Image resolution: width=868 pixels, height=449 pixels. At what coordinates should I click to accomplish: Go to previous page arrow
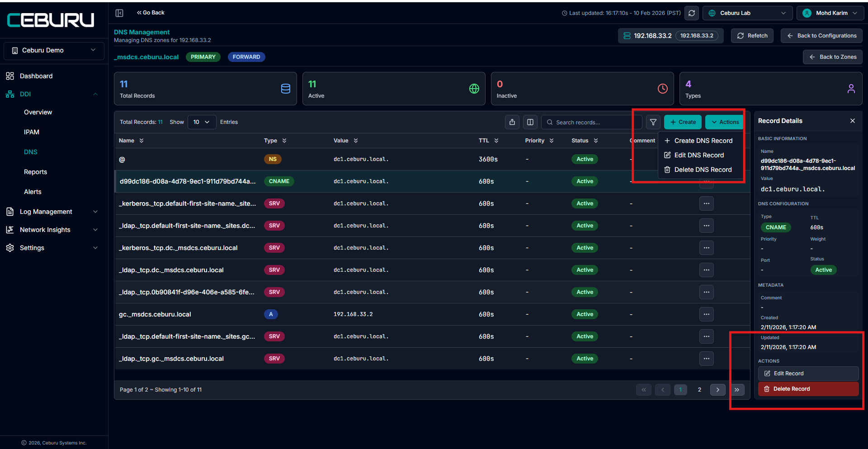[x=663, y=390]
